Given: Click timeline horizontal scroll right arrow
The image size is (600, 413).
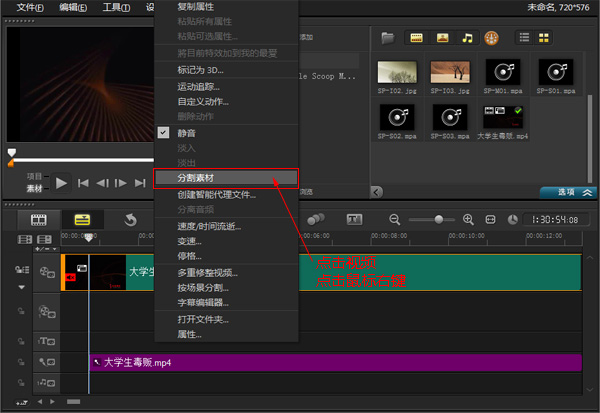Looking at the screenshot, I should point(52,402).
